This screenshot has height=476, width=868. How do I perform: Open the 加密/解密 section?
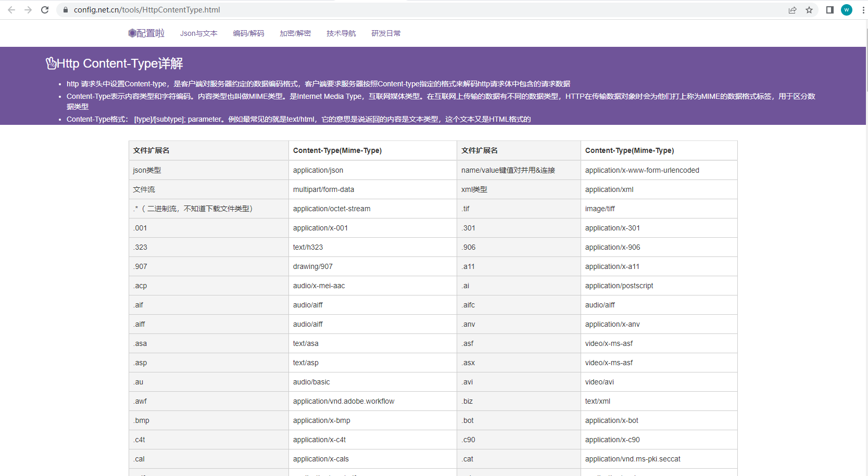(295, 33)
